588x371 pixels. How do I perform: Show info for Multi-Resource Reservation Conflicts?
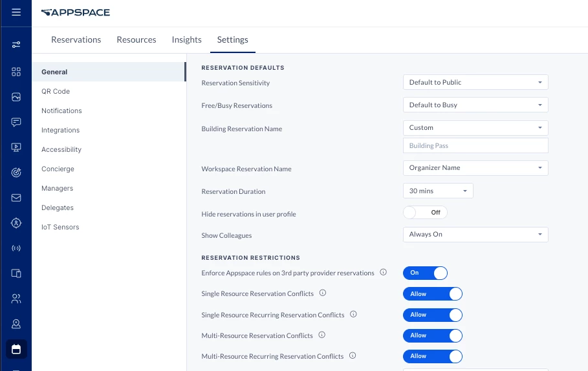point(321,335)
